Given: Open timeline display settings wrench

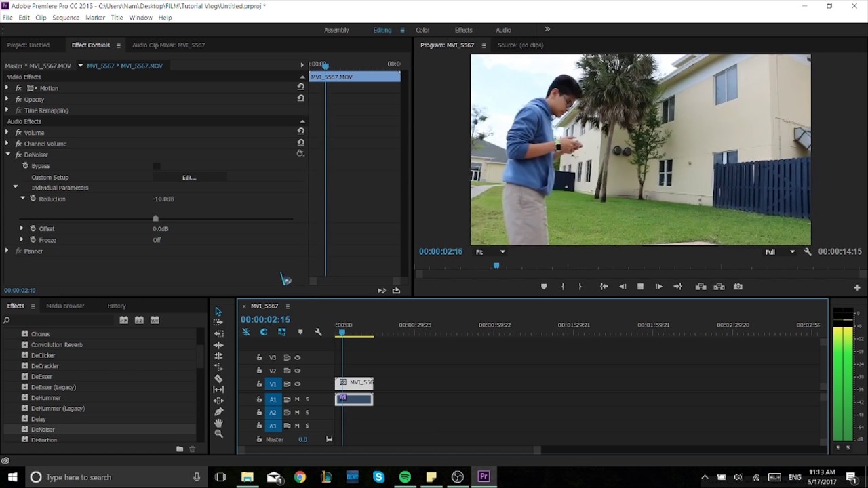Looking at the screenshot, I should (318, 332).
